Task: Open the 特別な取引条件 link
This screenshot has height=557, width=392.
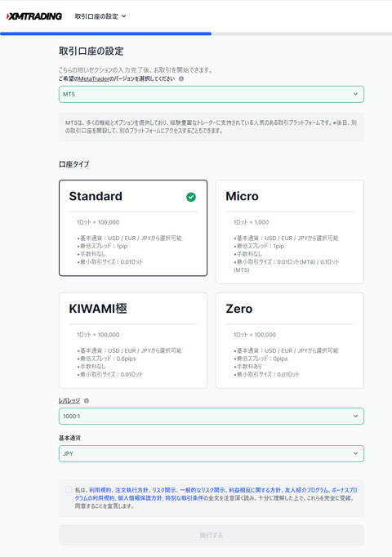Action: (184, 498)
